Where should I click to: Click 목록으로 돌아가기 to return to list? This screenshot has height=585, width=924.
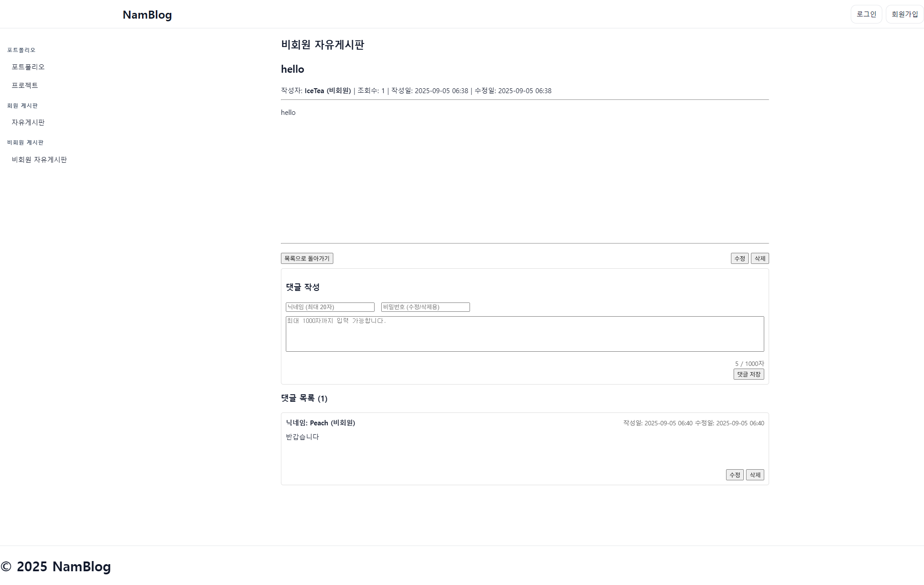point(307,259)
